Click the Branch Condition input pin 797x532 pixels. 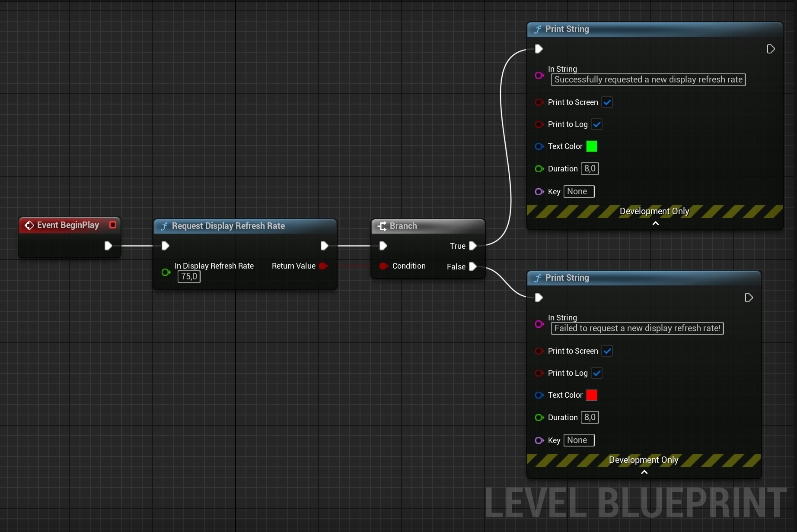click(x=383, y=266)
